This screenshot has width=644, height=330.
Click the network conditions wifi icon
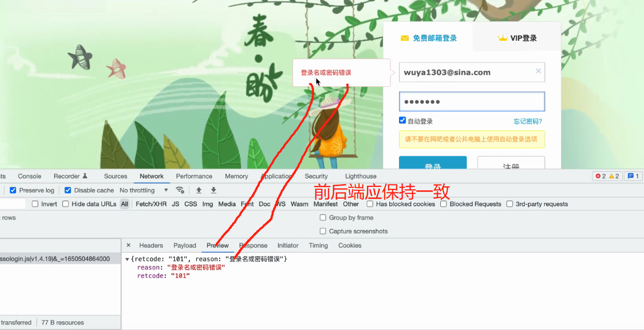click(180, 190)
